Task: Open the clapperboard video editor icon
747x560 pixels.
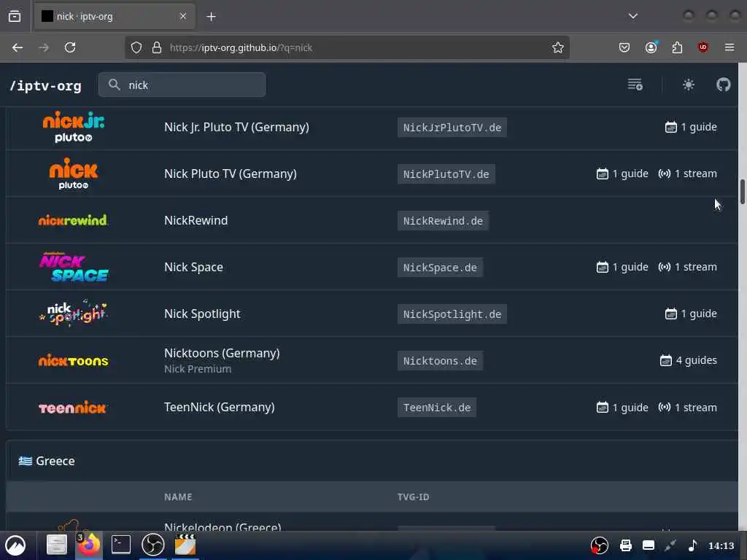Action: pyautogui.click(x=185, y=545)
